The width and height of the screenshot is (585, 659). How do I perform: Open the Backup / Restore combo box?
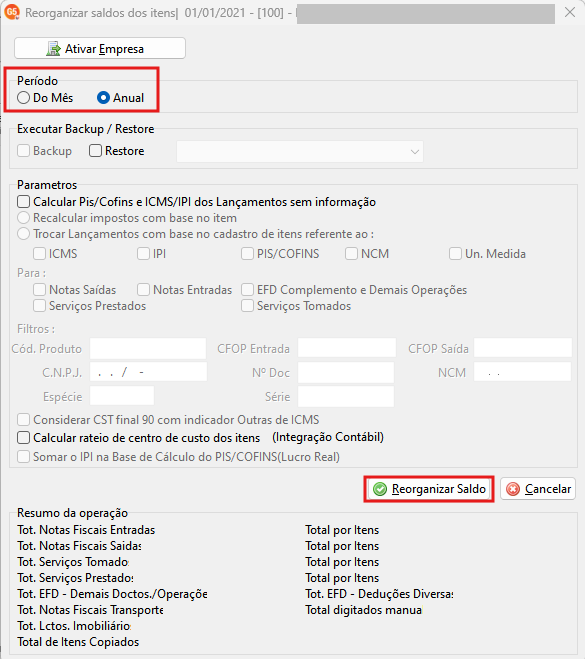coord(300,152)
